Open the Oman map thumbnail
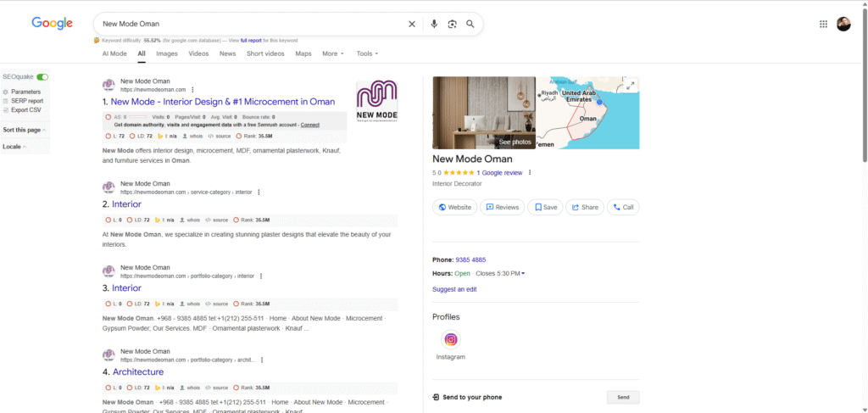Image resolution: width=868 pixels, height=413 pixels. pos(588,113)
